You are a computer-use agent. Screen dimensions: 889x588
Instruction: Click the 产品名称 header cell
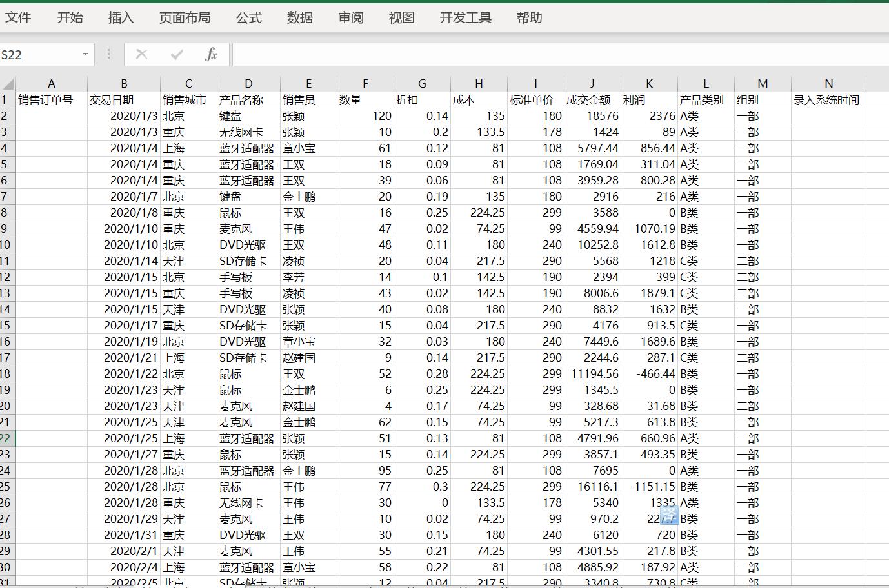[248, 100]
